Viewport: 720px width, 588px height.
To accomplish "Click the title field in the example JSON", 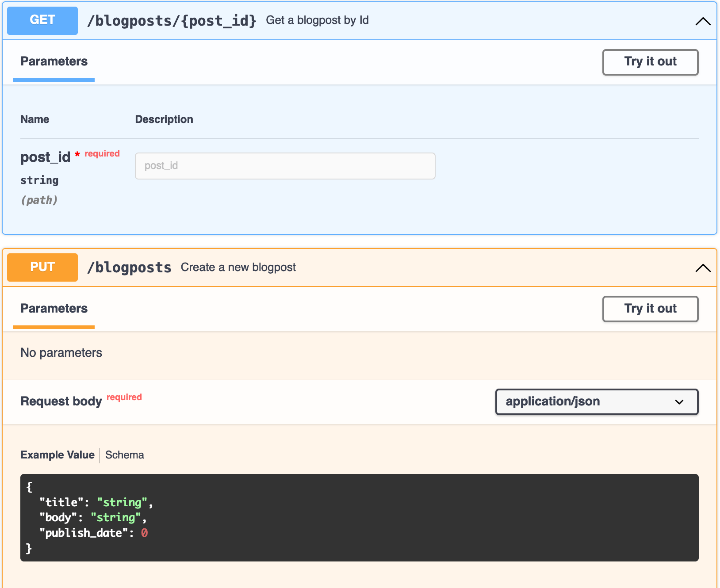I will [x=62, y=502].
